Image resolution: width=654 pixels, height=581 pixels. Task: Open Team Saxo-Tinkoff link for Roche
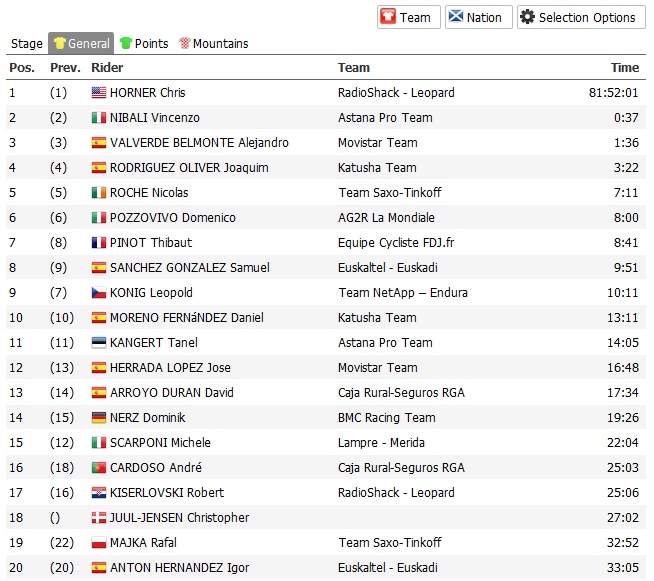coord(389,193)
